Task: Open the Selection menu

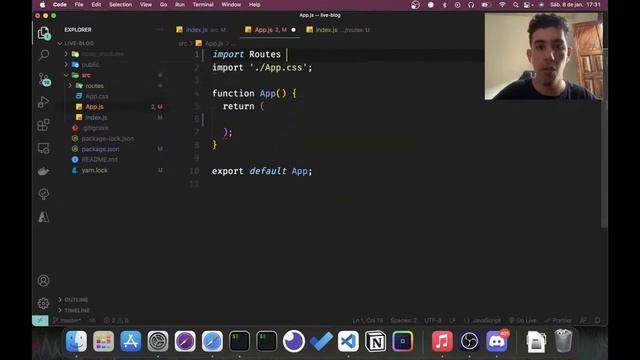Action: [x=120, y=4]
